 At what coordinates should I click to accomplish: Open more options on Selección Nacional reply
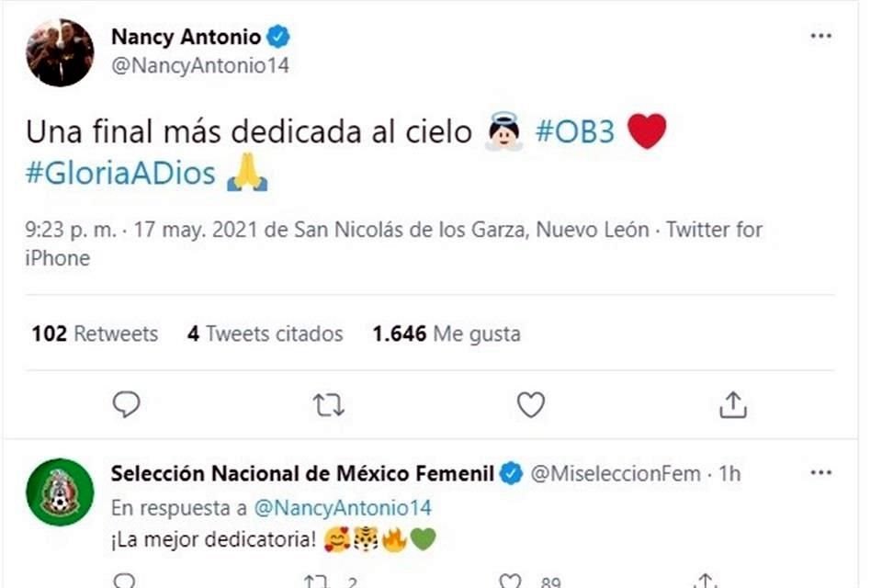[x=820, y=473]
